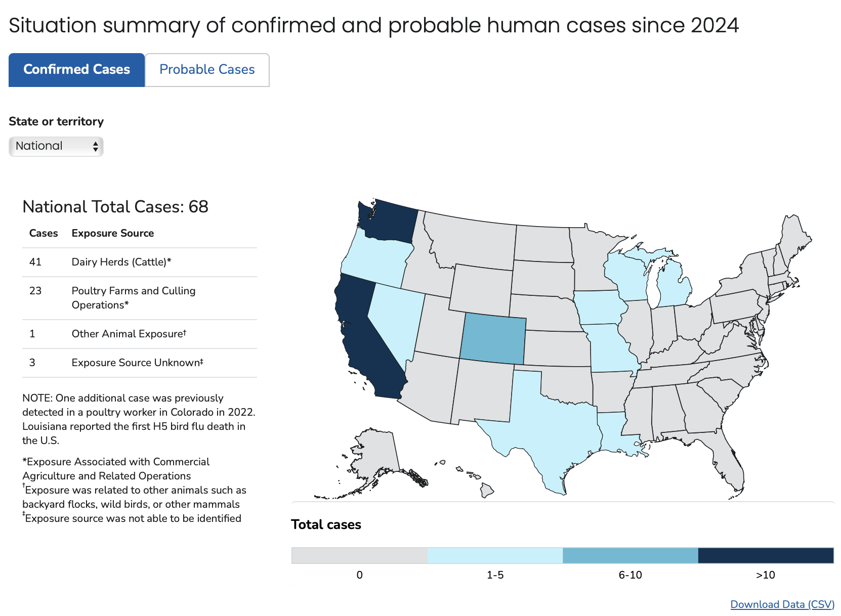Switch to the Probable Cases tab

point(207,70)
